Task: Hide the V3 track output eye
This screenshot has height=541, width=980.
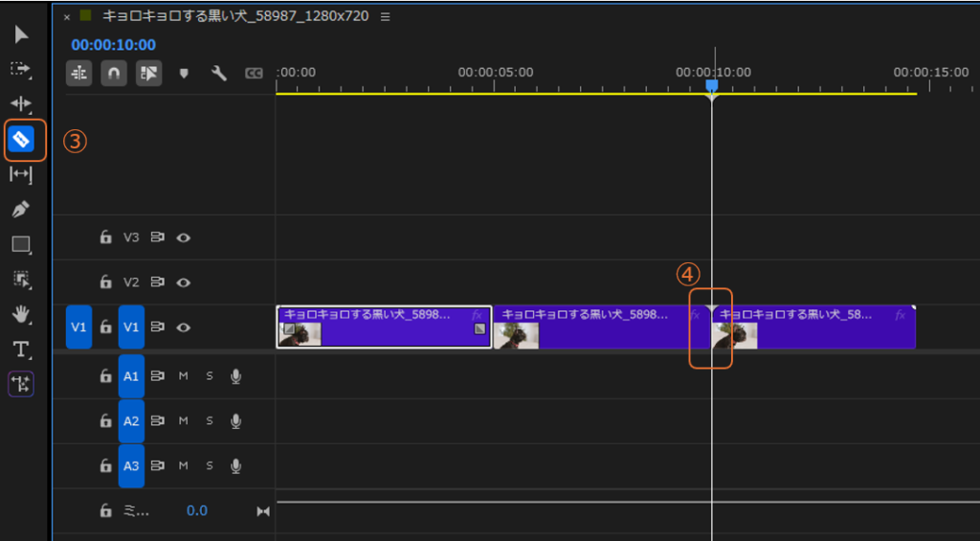Action: point(183,237)
